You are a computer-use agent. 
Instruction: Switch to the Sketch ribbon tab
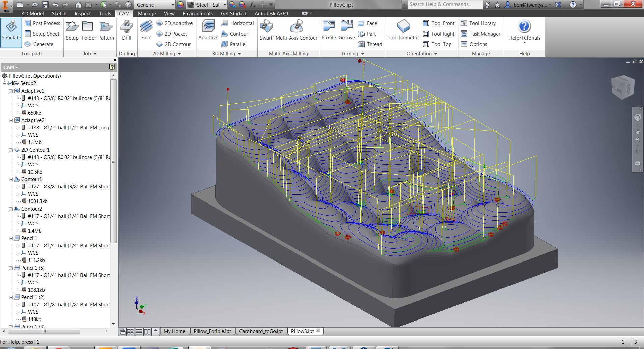(x=59, y=14)
